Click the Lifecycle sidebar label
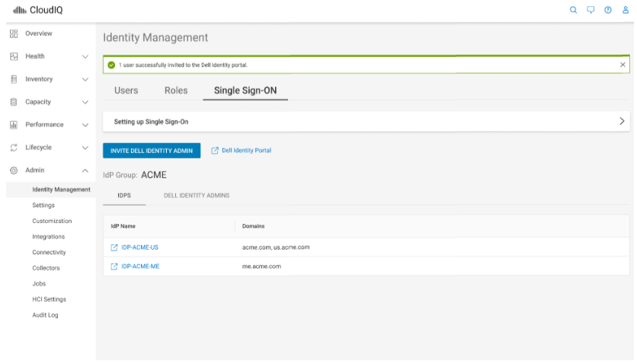 click(39, 148)
